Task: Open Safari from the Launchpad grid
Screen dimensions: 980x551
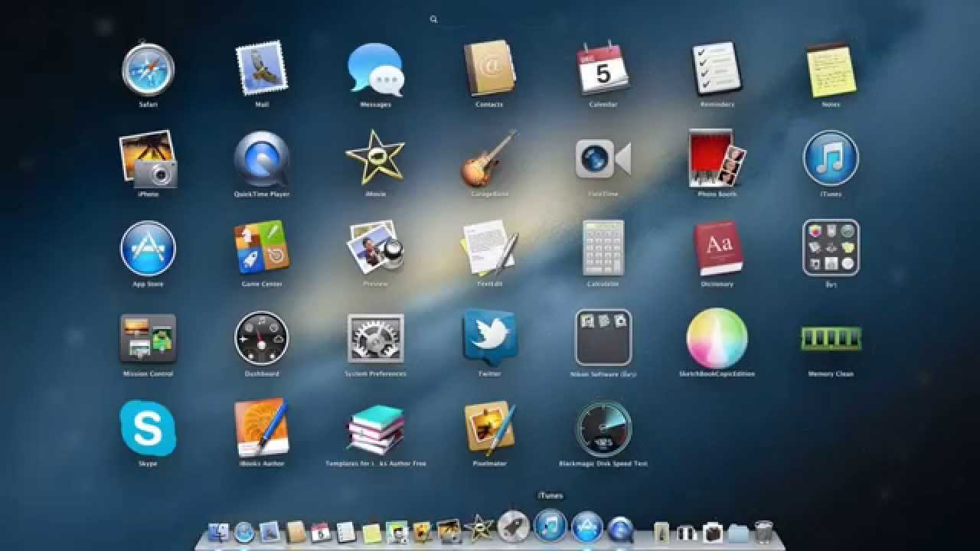Action: 148,69
